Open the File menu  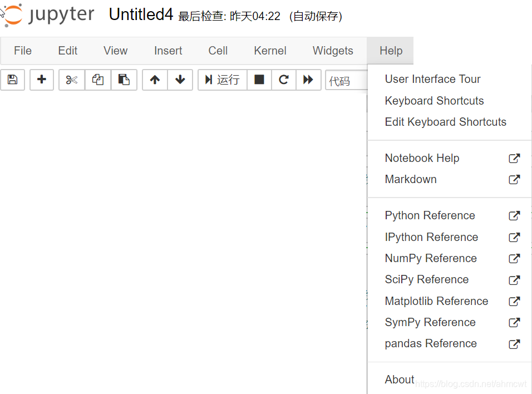click(x=22, y=50)
